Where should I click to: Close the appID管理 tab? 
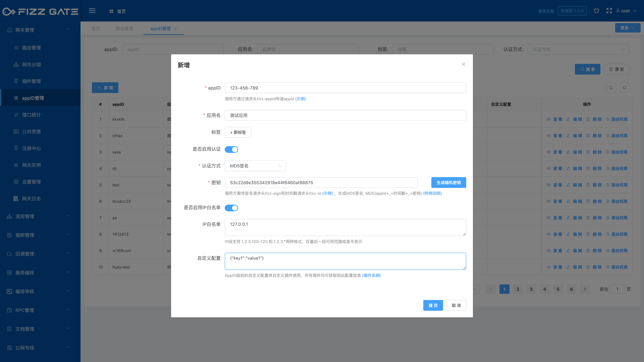[x=175, y=29]
